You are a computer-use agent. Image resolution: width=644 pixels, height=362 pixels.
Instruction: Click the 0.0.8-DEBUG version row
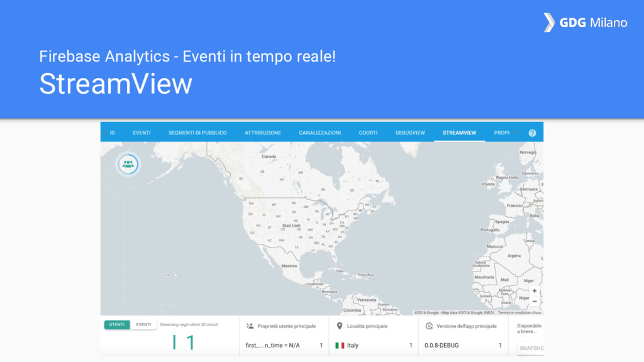point(463,346)
